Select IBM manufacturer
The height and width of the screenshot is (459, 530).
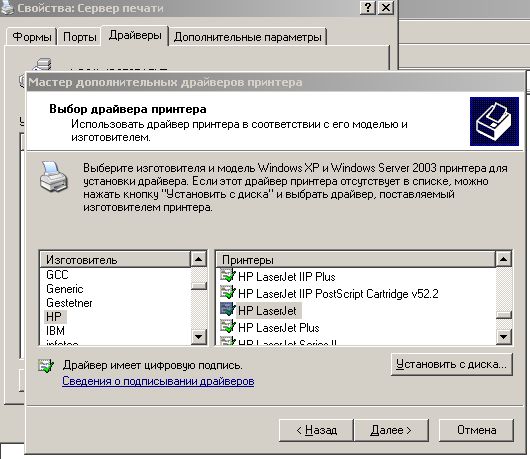[x=55, y=331]
